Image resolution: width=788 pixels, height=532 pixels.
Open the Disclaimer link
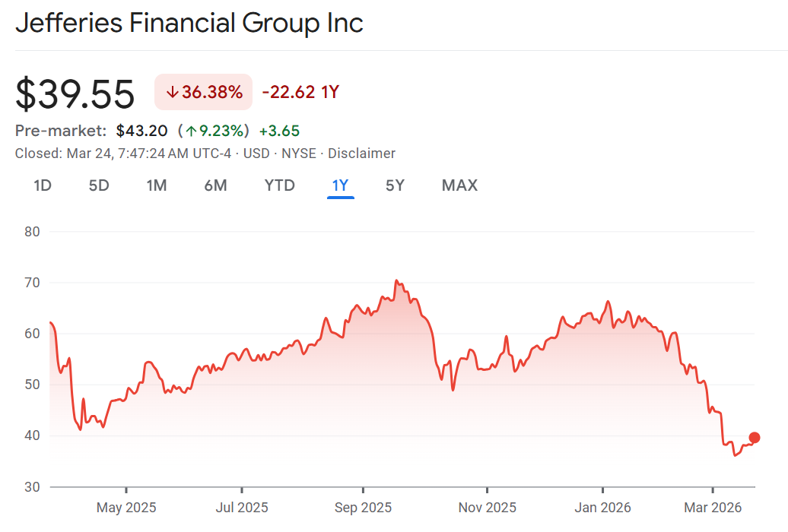[361, 154]
